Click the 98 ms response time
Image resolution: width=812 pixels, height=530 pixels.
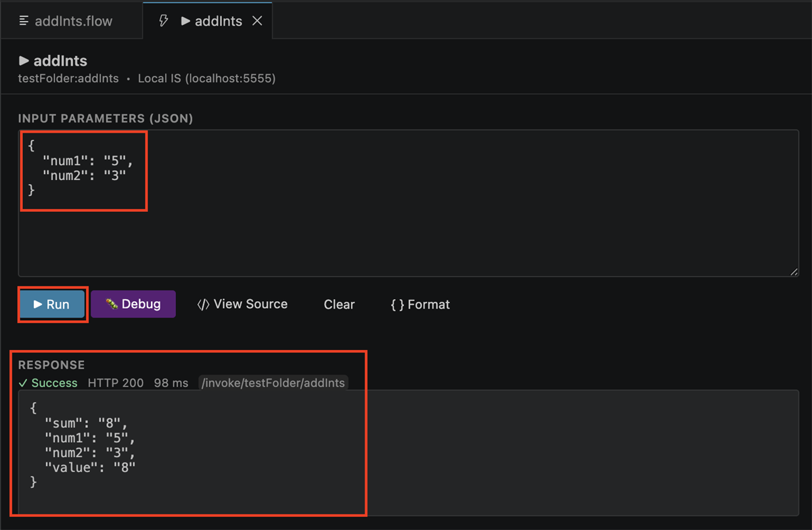171,383
